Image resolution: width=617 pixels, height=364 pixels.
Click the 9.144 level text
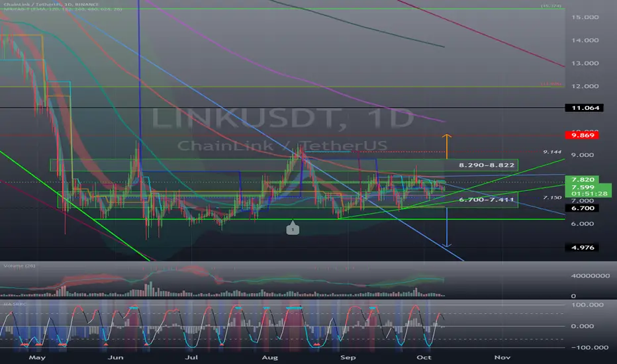click(552, 152)
